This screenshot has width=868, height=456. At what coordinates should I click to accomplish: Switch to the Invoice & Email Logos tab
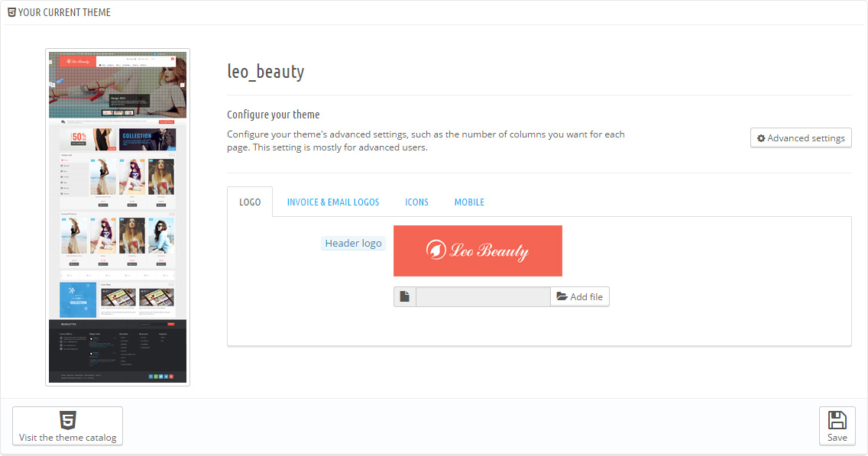pyautogui.click(x=333, y=202)
